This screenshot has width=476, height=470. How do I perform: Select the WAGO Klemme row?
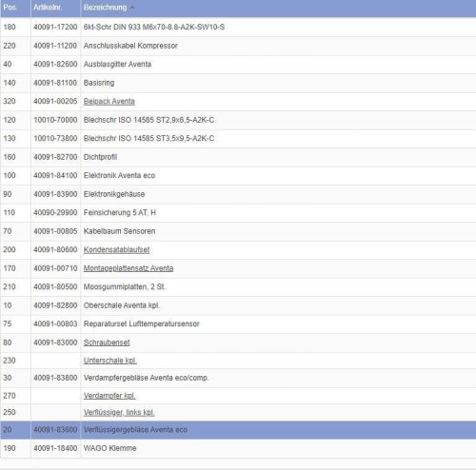[238, 448]
